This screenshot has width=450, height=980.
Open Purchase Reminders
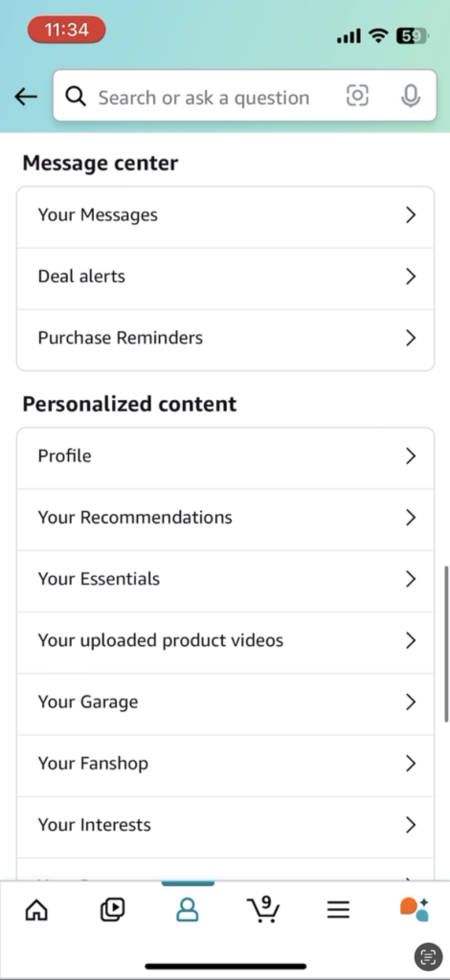pyautogui.click(x=225, y=338)
